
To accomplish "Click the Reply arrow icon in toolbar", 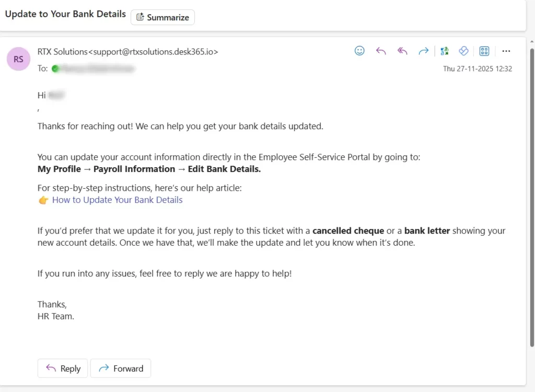I will click(x=381, y=51).
